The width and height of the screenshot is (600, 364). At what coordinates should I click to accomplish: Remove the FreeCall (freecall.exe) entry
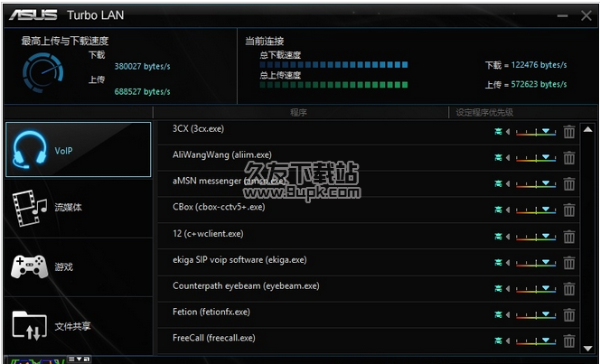569,341
